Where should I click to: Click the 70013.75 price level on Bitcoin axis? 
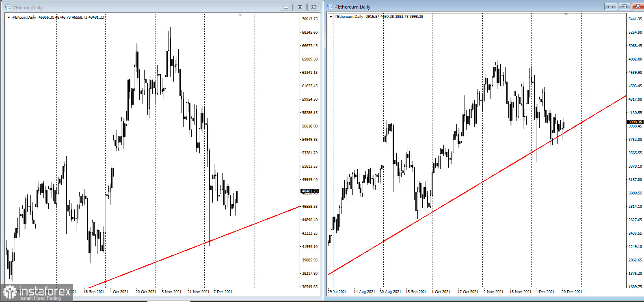pos(310,19)
